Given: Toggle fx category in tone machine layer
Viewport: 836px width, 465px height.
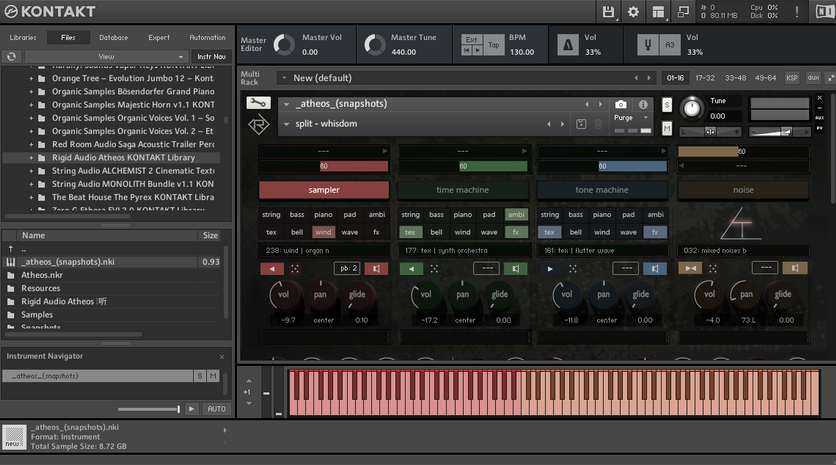Looking at the screenshot, I should pyautogui.click(x=655, y=232).
